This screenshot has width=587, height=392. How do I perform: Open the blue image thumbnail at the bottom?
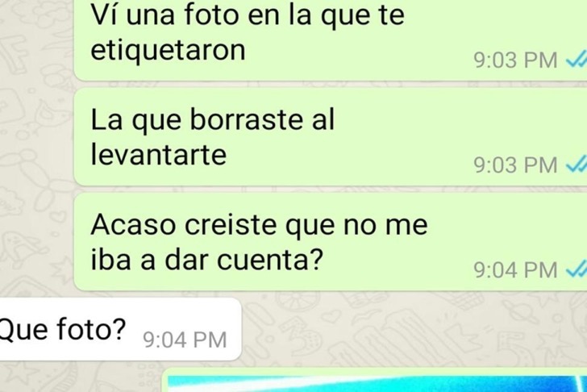click(x=376, y=381)
